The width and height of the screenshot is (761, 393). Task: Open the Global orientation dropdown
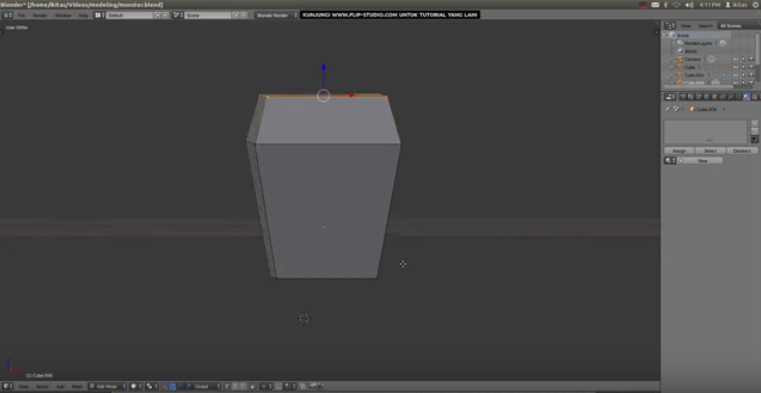[207, 386]
